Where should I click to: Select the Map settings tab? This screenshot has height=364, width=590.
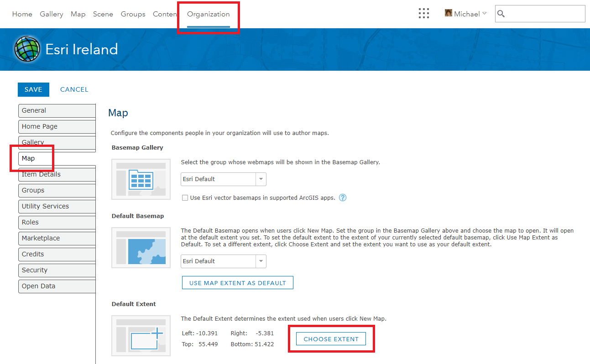tap(57, 159)
